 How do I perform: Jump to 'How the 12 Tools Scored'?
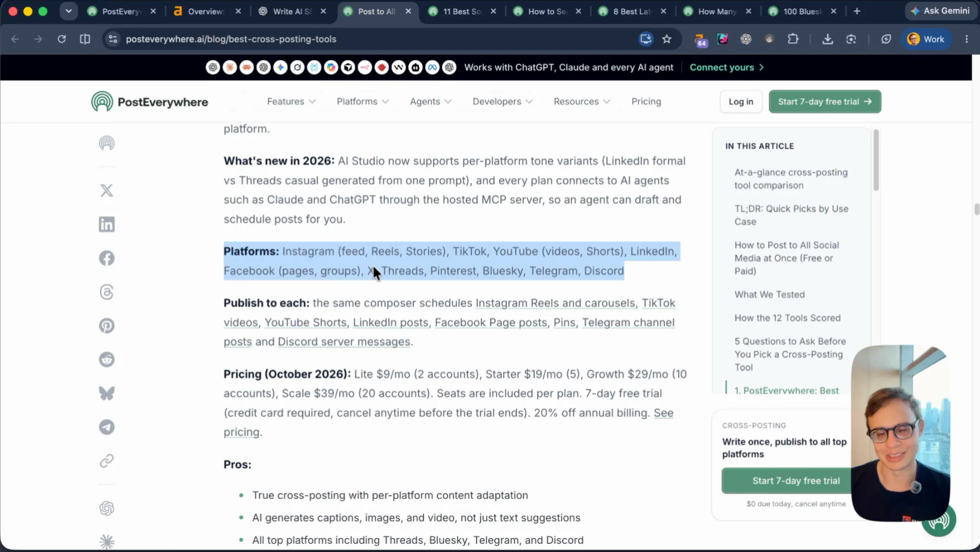(x=787, y=318)
